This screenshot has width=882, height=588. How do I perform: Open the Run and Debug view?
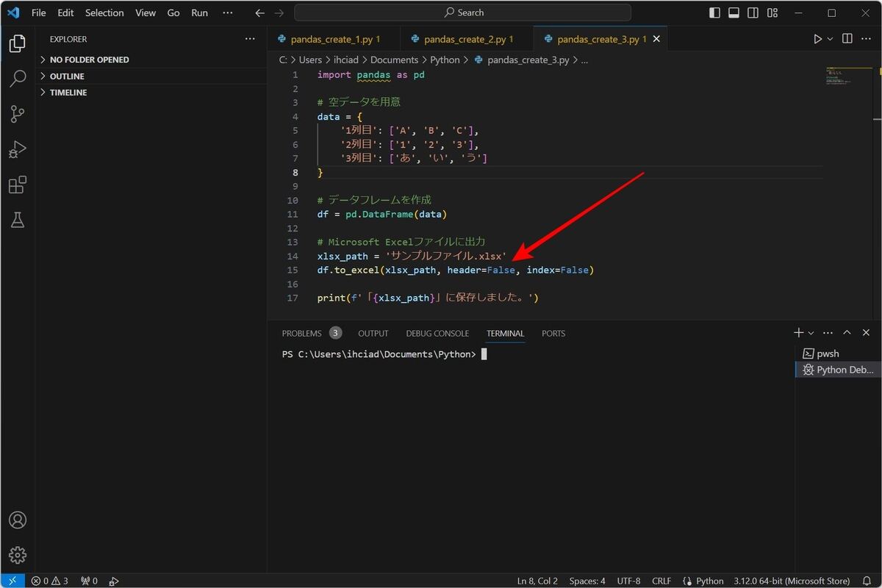click(x=18, y=149)
